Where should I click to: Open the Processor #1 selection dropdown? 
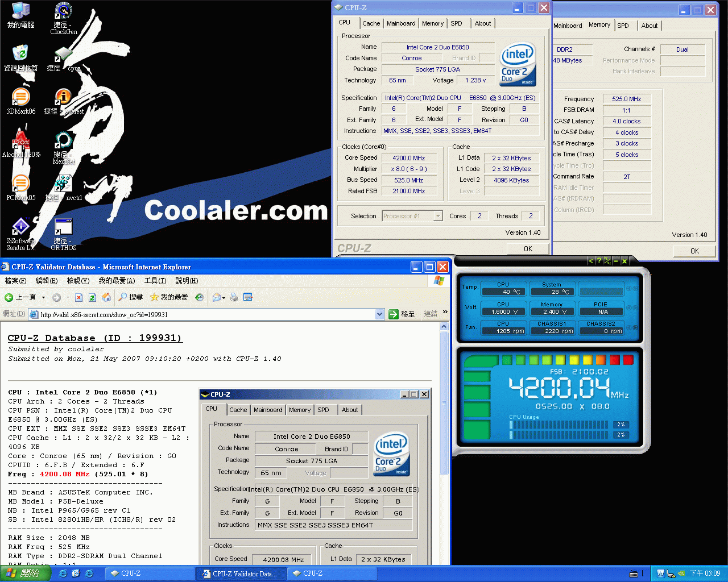(438, 216)
